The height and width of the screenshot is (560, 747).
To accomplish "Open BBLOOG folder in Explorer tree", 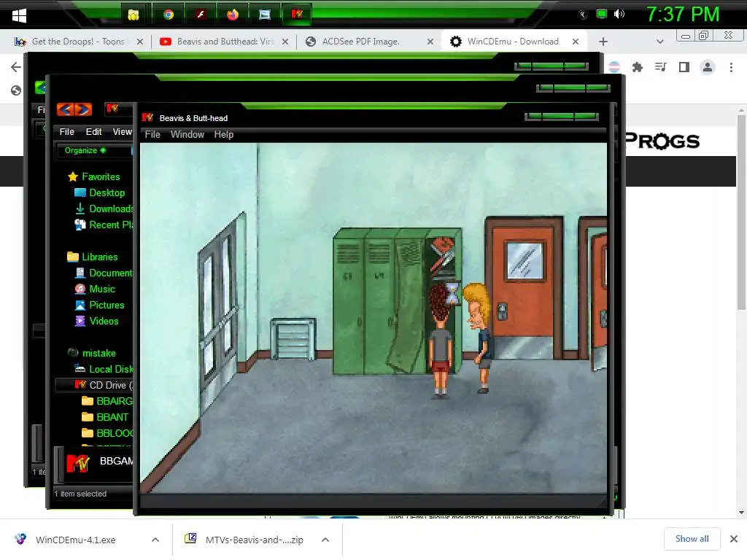I will [108, 433].
